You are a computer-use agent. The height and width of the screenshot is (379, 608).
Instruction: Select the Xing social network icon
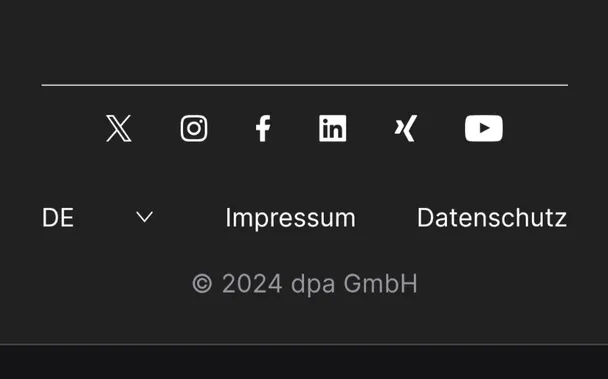(406, 128)
